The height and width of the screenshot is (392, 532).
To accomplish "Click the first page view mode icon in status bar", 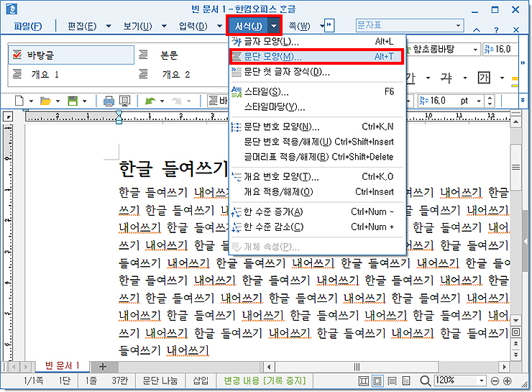I will (x=363, y=381).
